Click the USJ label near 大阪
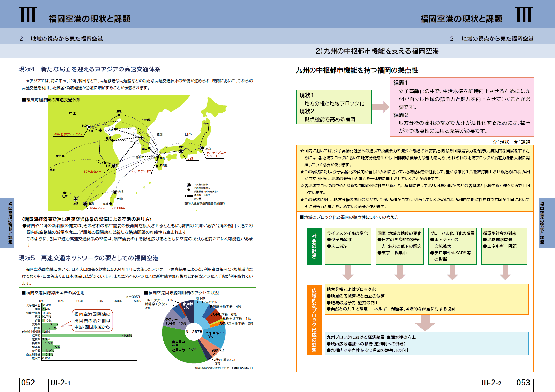Image resolution: width=555 pixels, height=392 pixels. coord(190,159)
